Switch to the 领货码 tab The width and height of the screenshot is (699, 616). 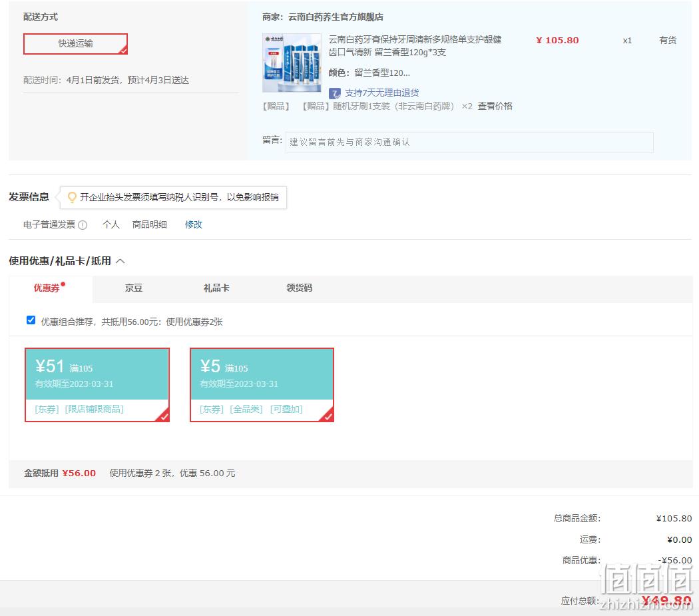[299, 288]
